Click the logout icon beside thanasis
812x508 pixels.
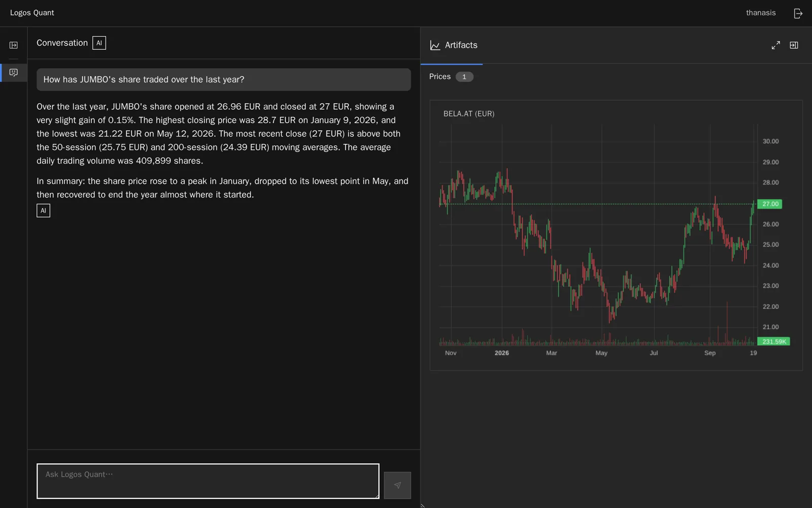(x=798, y=13)
